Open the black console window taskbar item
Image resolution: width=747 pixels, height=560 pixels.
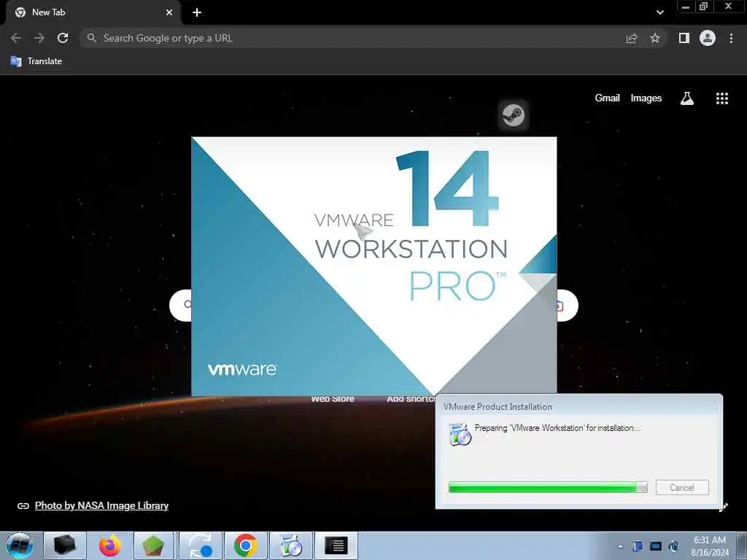click(336, 545)
